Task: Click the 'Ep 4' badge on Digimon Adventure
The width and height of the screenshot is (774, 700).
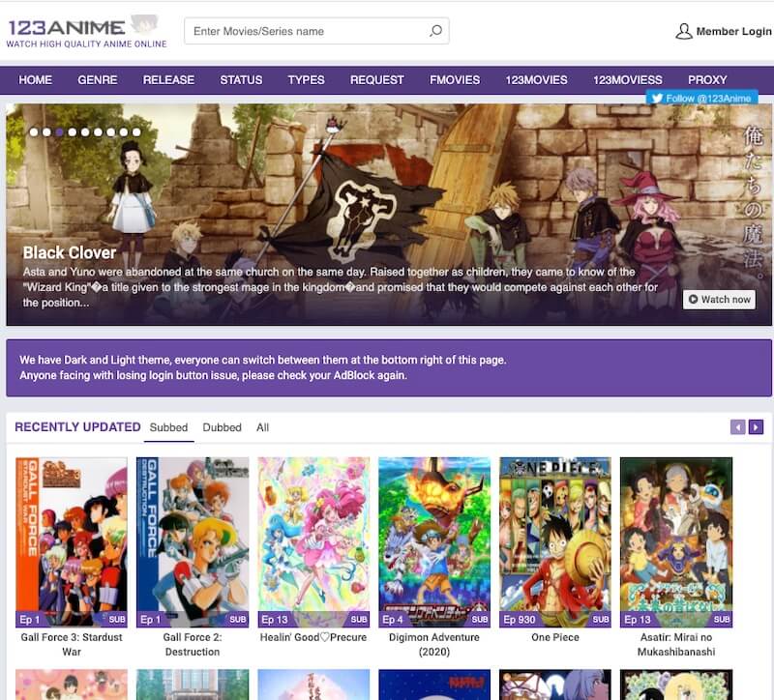Action: [x=393, y=620]
